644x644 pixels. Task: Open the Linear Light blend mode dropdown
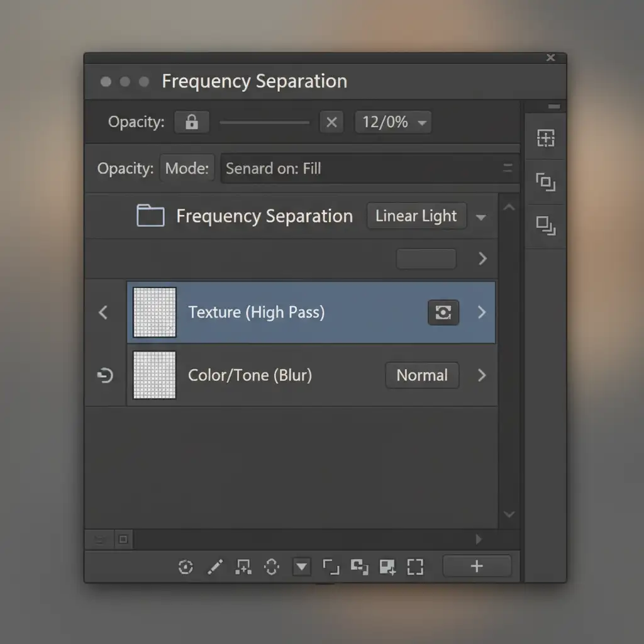pos(427,216)
